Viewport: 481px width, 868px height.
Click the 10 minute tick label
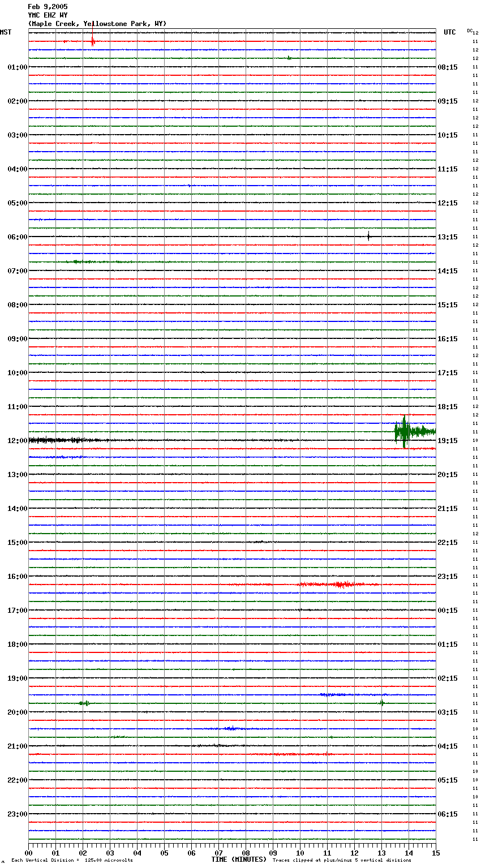click(300, 853)
